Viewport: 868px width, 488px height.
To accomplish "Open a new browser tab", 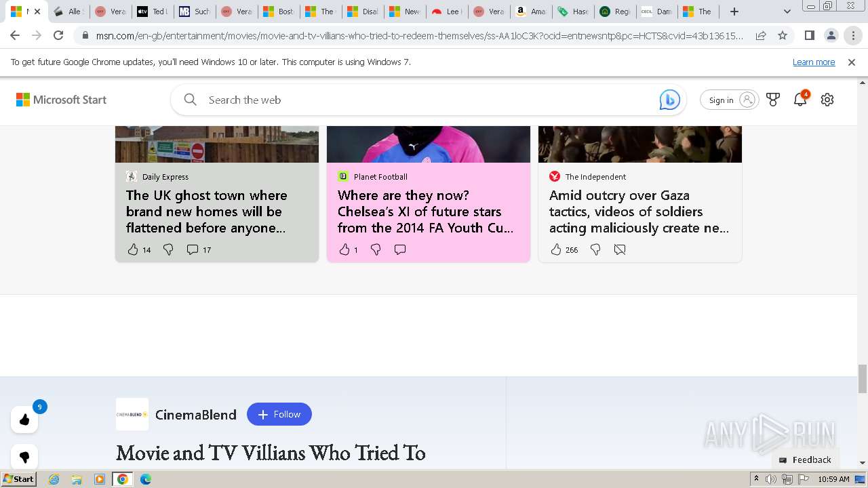I will pyautogui.click(x=734, y=12).
